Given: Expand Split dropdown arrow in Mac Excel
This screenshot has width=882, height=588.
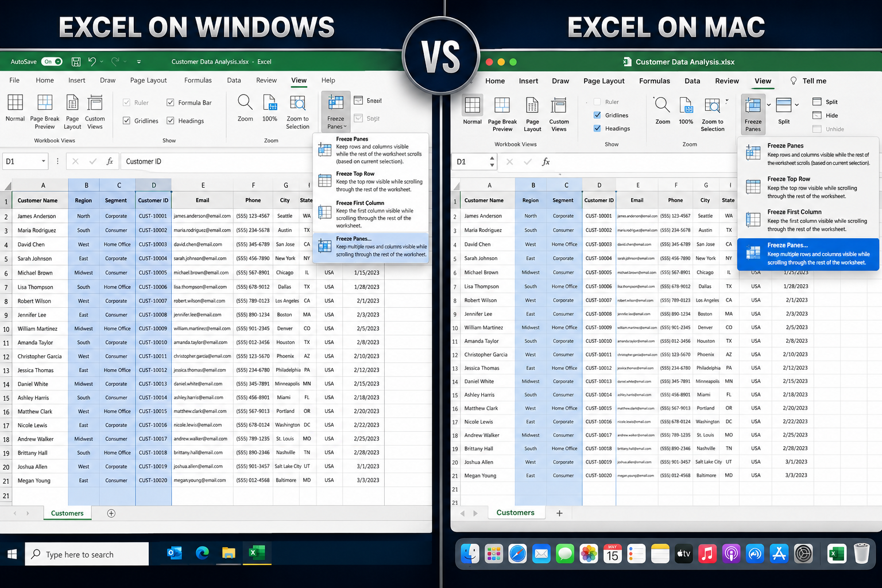Looking at the screenshot, I should click(796, 105).
